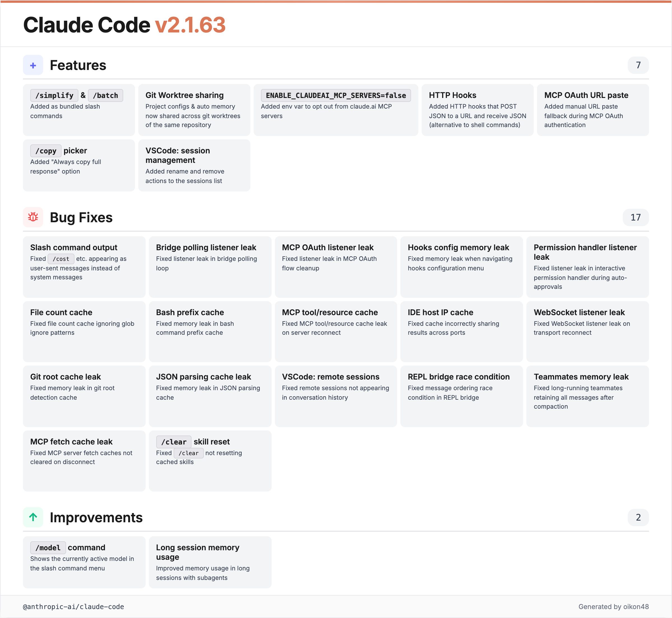The image size is (672, 618).
Task: Click the word "picker" next to /copy
Action: pyautogui.click(x=75, y=151)
